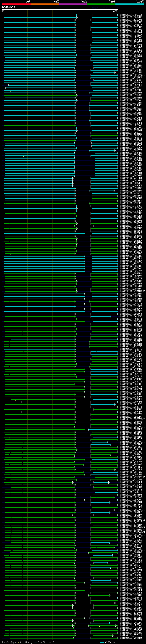Click hit label UniRef100_A3RF67
This screenshot has height=644, width=146.
(131, 226)
